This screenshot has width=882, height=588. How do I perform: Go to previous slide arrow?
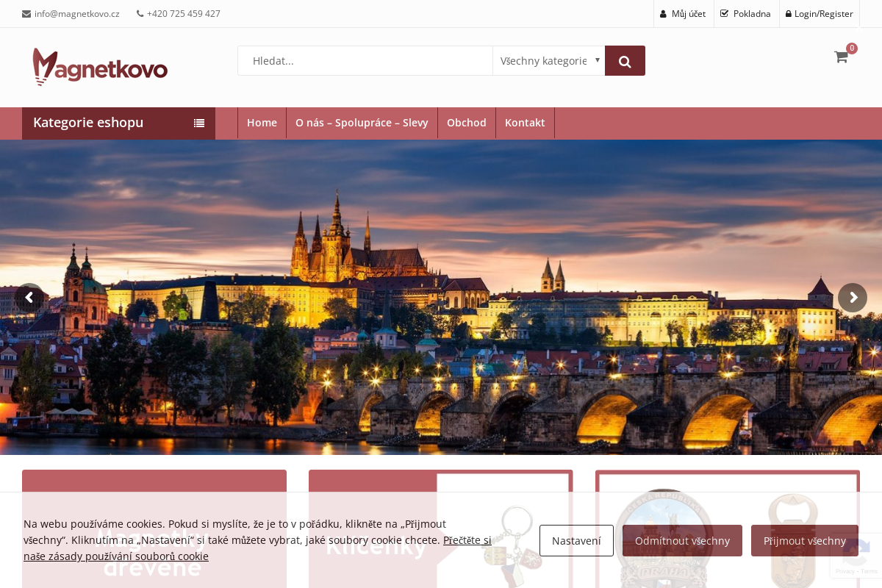pyautogui.click(x=29, y=298)
